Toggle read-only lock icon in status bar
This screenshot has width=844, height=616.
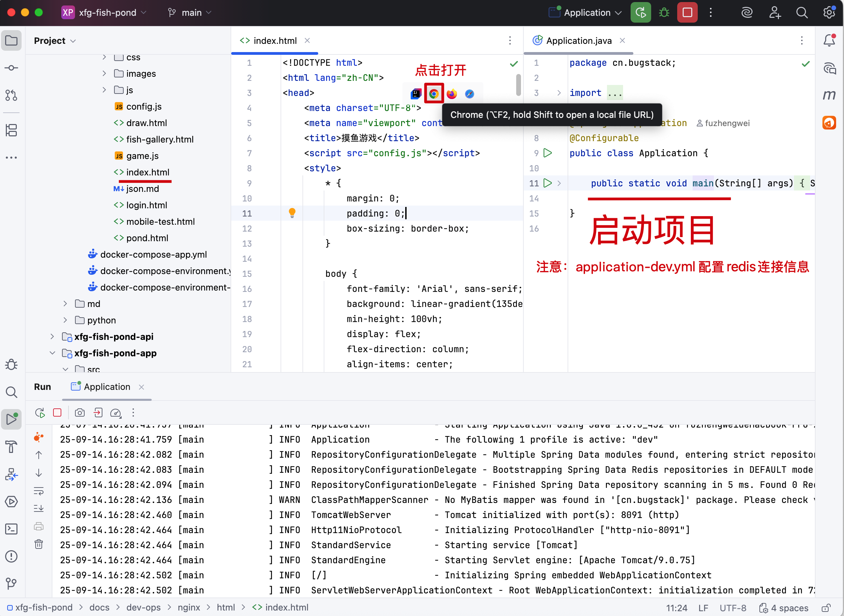pos(826,608)
